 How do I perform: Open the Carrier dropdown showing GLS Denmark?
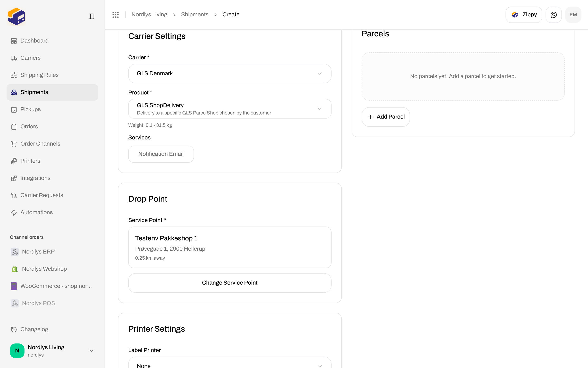tap(230, 74)
